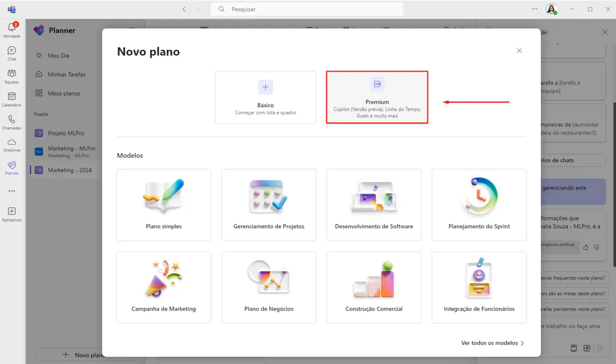The width and height of the screenshot is (616, 364).
Task: Open Ver todos os modelos link
Action: 493,343
